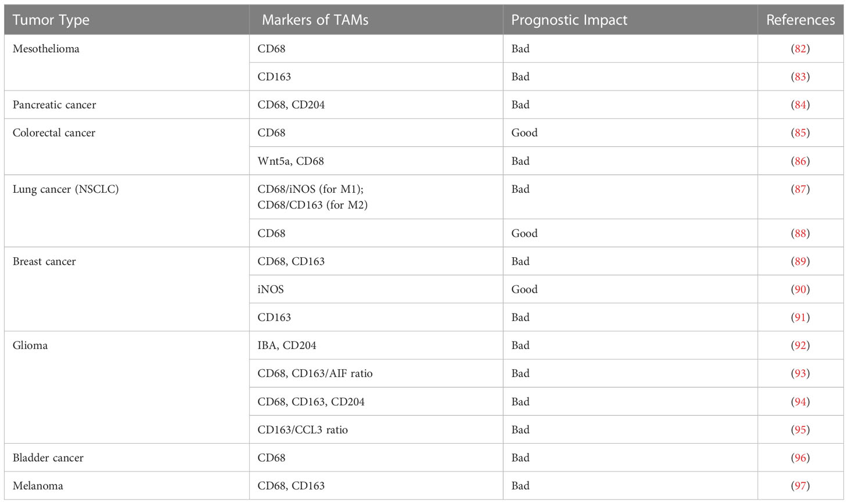The height and width of the screenshot is (504, 848).
Task: Follow reference 84 for Pancreatic cancer
Action: pos(800,105)
